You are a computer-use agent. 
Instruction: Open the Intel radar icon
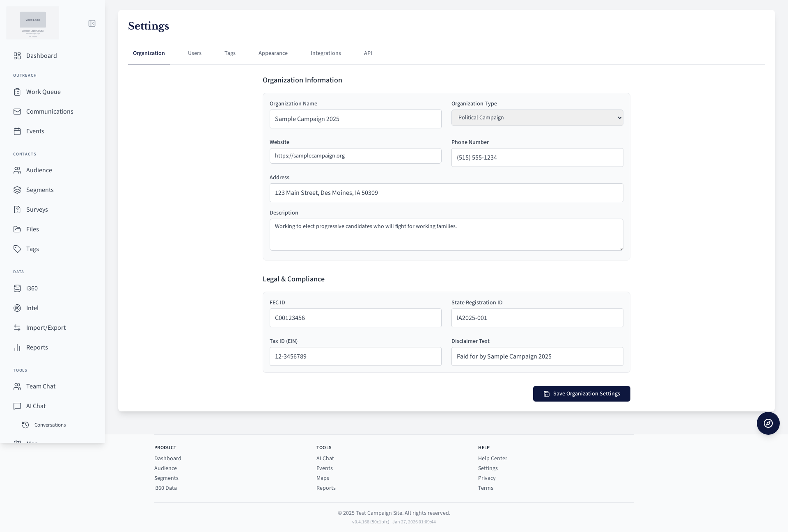pos(17,308)
